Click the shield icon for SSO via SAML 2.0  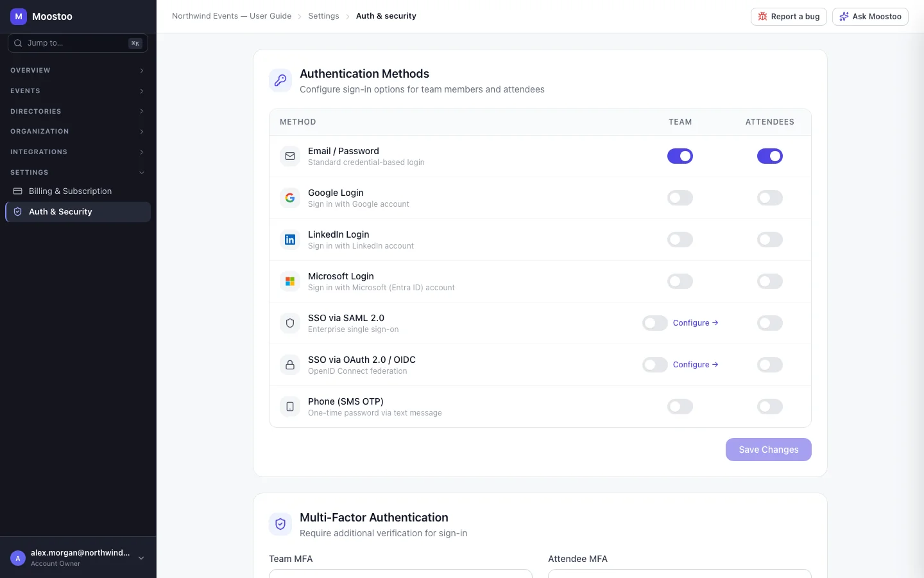pos(290,323)
